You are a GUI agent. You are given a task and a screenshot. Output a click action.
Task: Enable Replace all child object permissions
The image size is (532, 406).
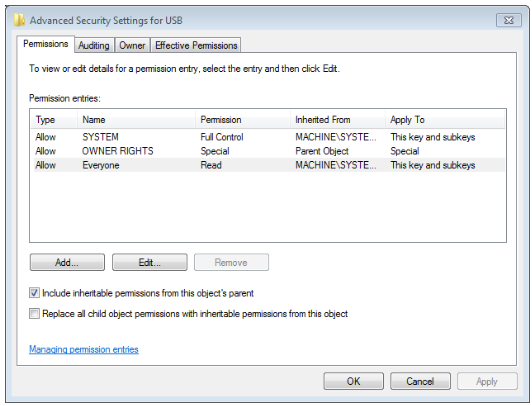[x=34, y=313]
